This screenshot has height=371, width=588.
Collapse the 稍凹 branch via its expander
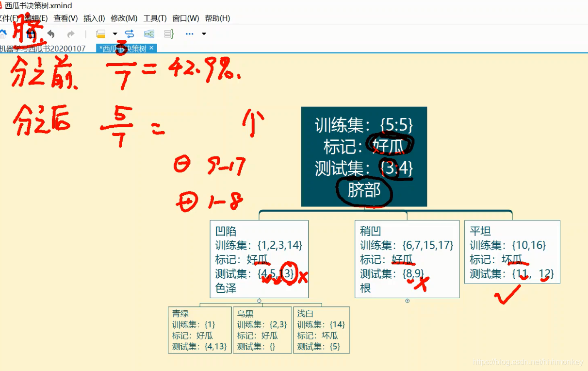click(407, 301)
